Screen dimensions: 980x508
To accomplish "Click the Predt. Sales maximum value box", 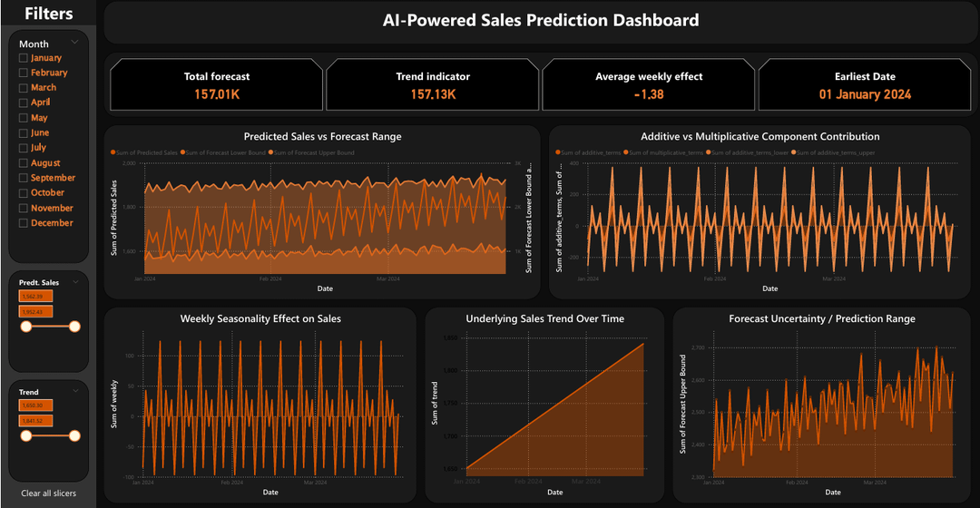I will tap(35, 312).
